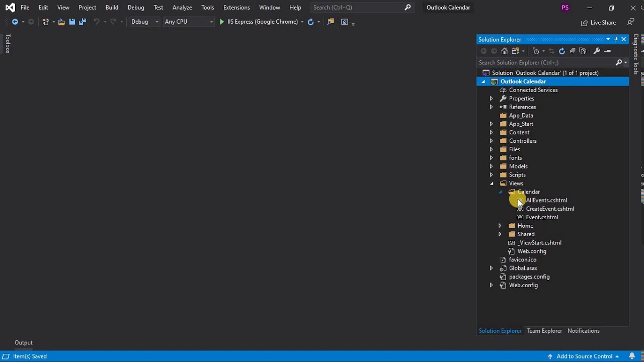The width and height of the screenshot is (644, 362).
Task: Open the Analyze menu
Action: point(182,8)
